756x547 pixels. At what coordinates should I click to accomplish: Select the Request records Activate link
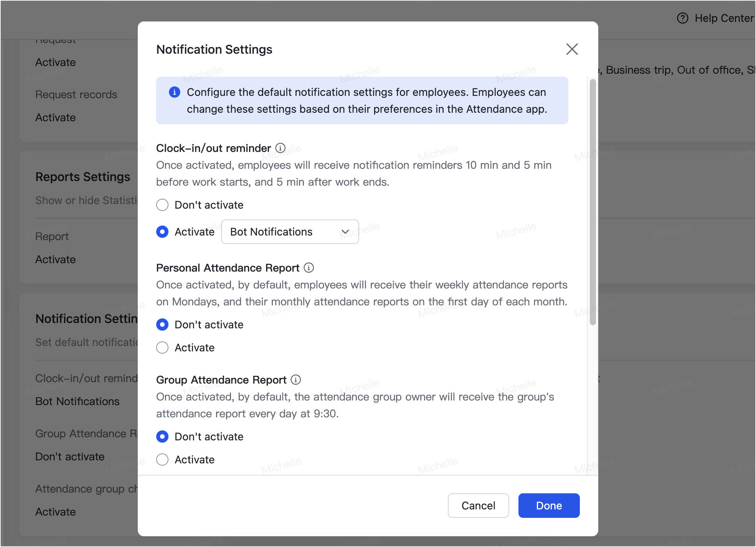[x=55, y=117]
